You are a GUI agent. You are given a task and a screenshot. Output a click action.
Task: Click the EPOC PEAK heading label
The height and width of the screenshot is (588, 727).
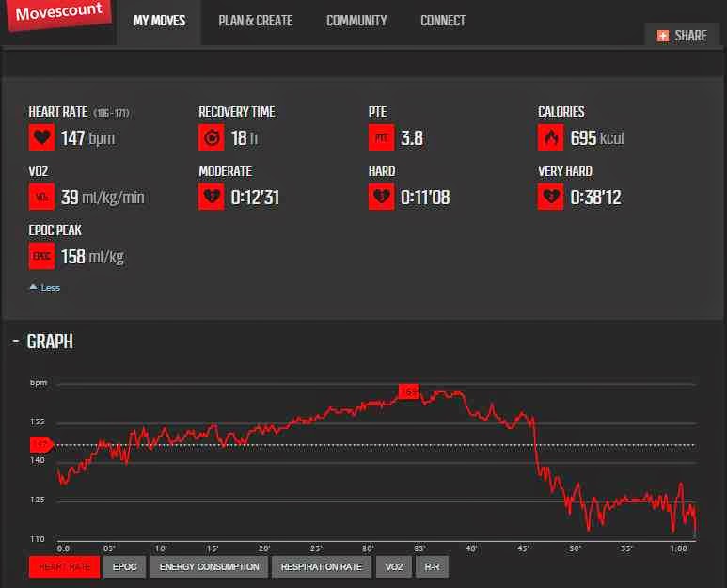pos(55,230)
